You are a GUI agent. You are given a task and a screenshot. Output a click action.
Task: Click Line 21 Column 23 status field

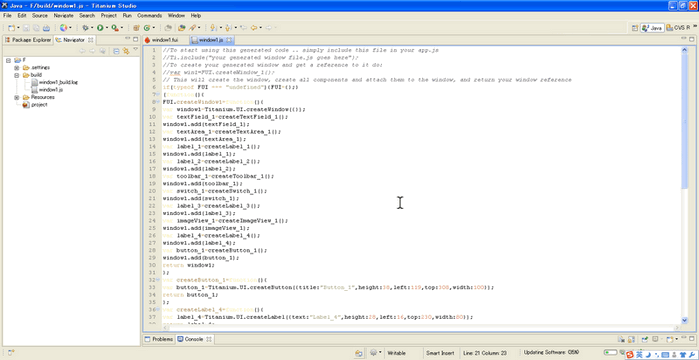485,353
